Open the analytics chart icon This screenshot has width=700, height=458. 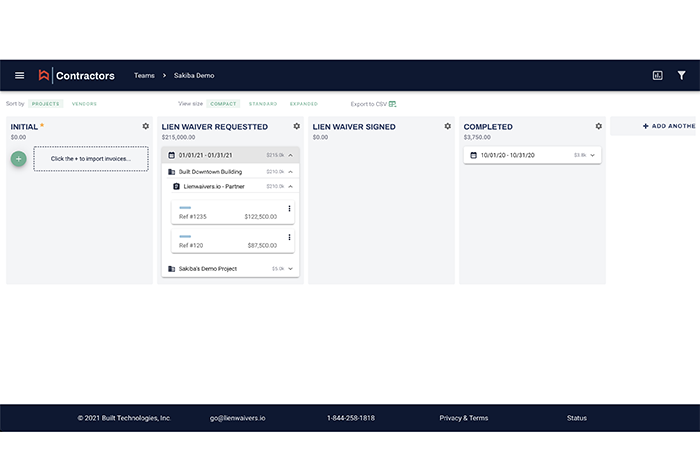658,75
